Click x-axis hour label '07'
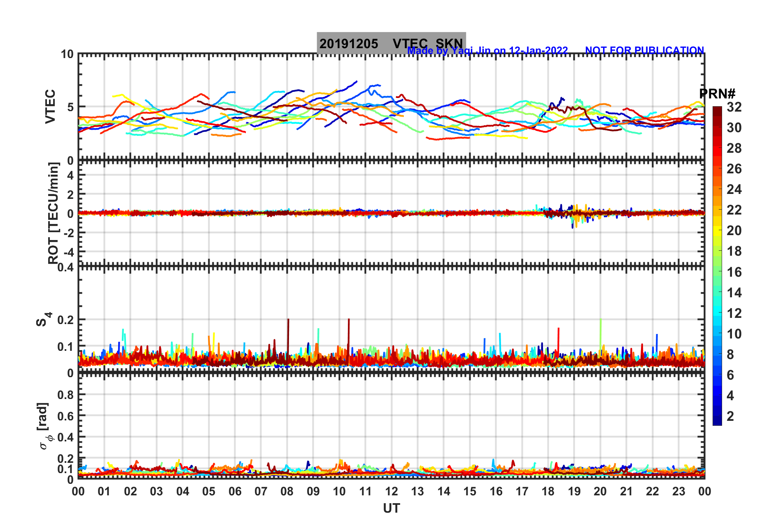 click(261, 491)
